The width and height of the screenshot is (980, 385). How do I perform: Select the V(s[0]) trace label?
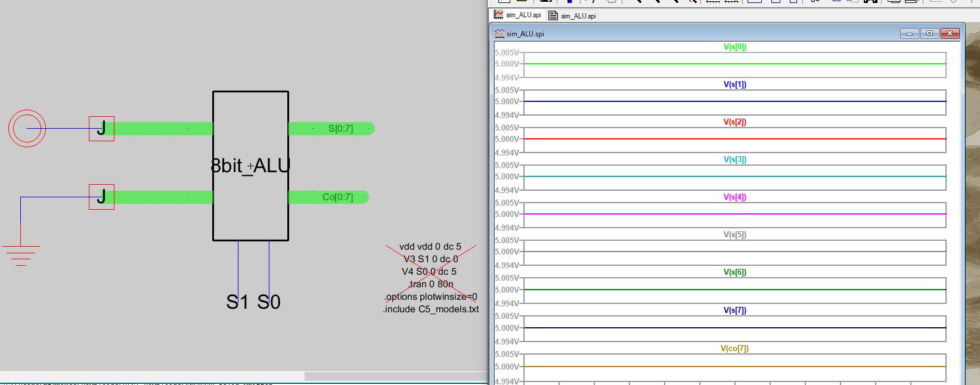point(734,46)
